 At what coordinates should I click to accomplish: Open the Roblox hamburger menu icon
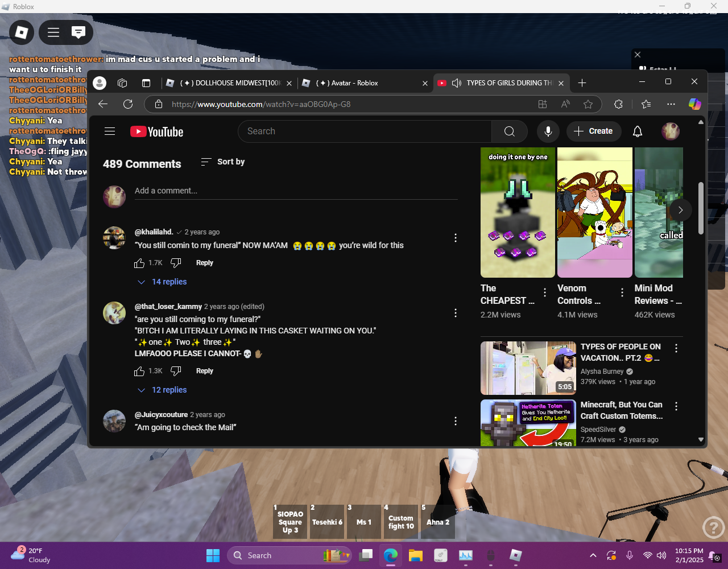(53, 32)
